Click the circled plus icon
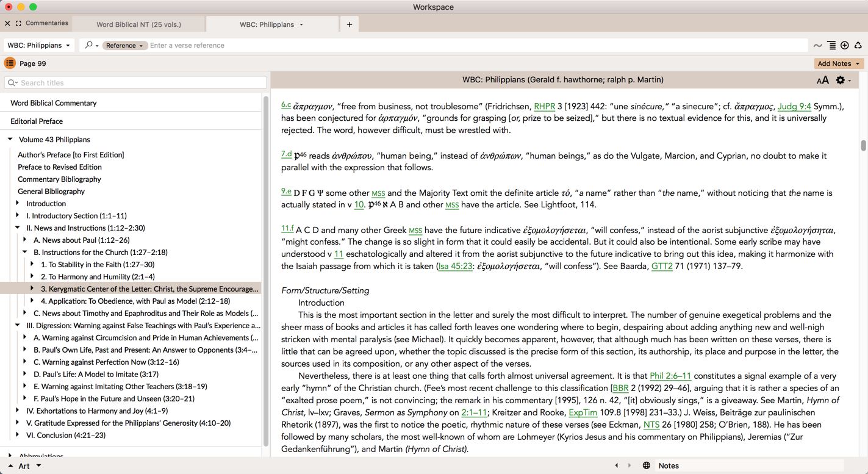This screenshot has height=474, width=868. pos(845,45)
